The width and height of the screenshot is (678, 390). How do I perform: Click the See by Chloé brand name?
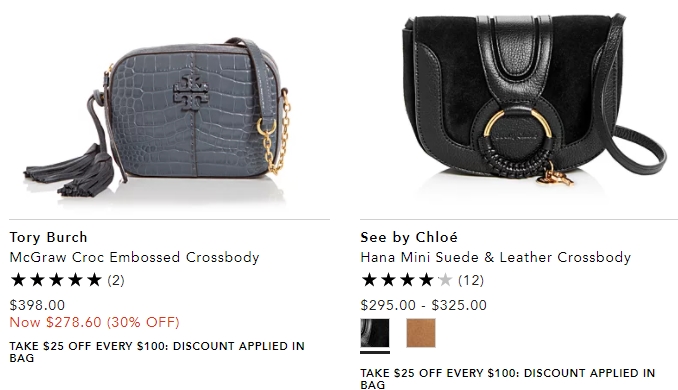point(409,237)
